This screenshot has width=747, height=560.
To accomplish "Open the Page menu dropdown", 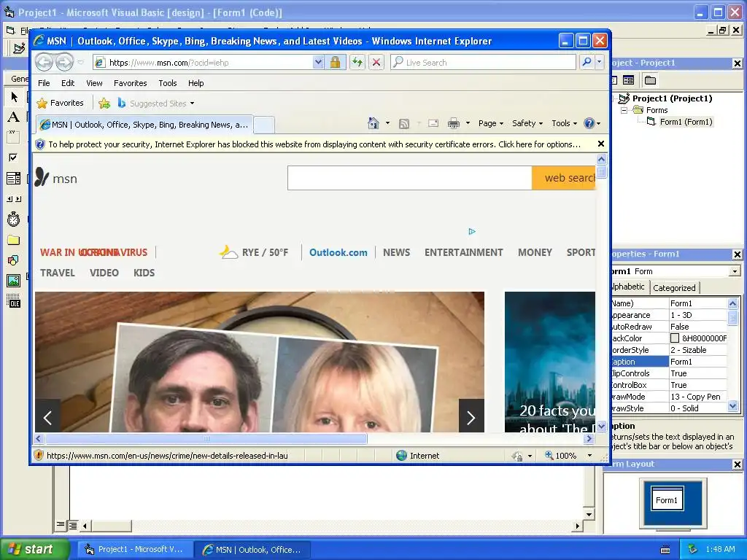I will tap(491, 123).
